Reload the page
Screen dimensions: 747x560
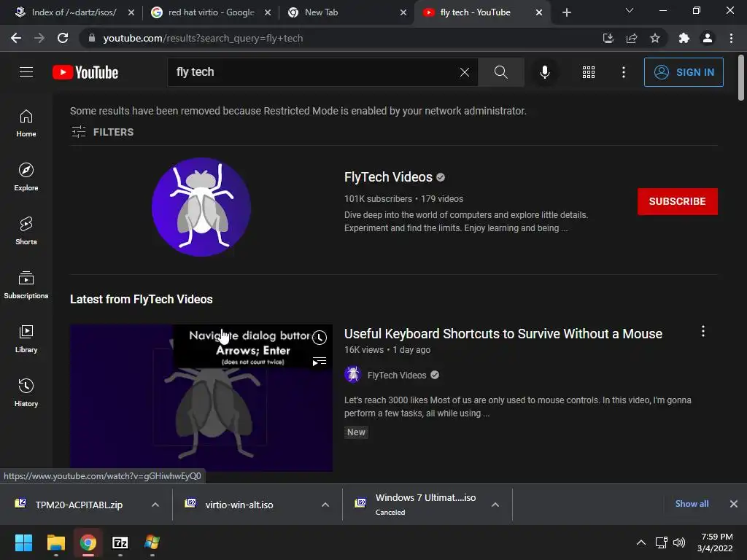(63, 38)
